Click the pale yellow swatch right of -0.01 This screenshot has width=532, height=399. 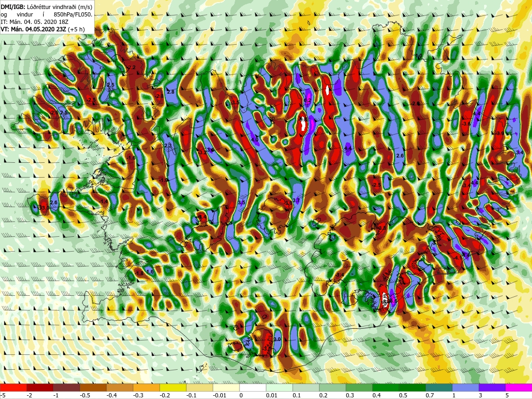[226, 388]
